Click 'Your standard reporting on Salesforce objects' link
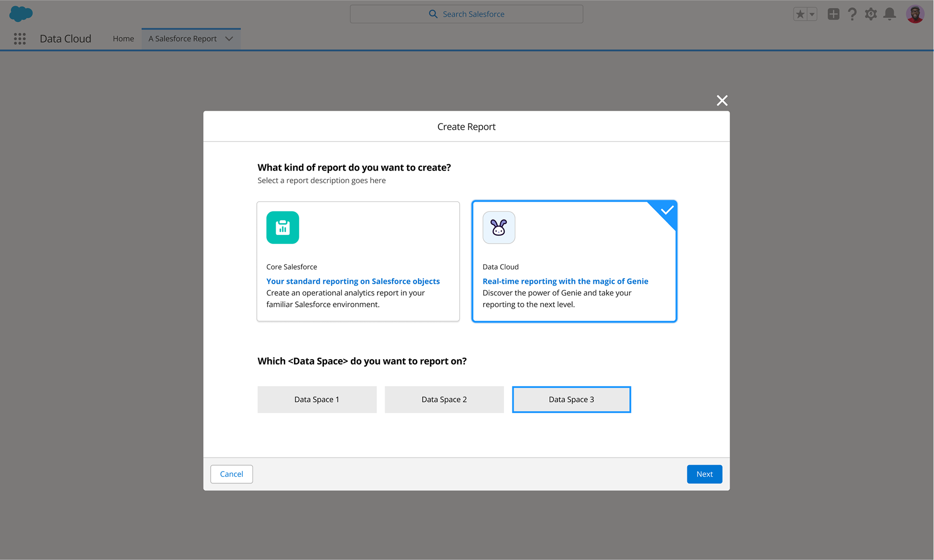This screenshot has width=934, height=560. [353, 281]
